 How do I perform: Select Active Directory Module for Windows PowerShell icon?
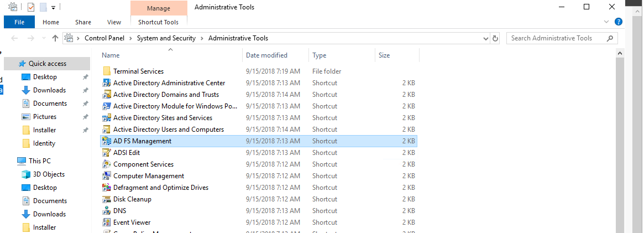(107, 106)
